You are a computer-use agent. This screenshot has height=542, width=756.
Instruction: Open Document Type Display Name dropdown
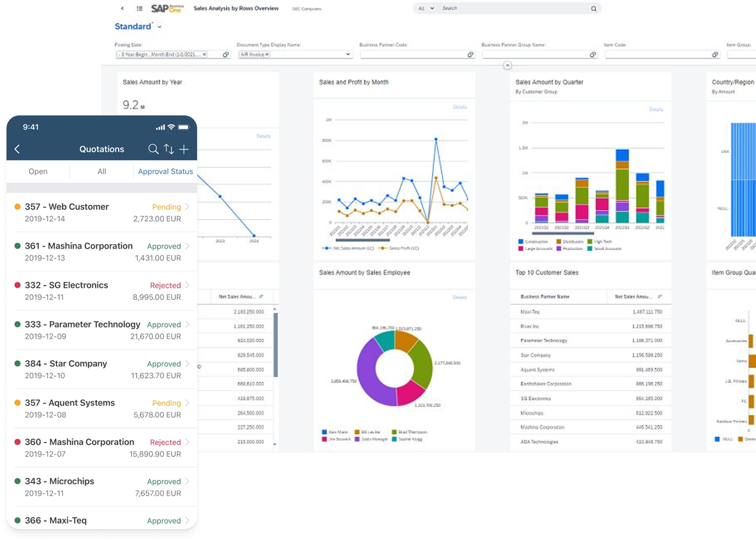click(x=348, y=54)
